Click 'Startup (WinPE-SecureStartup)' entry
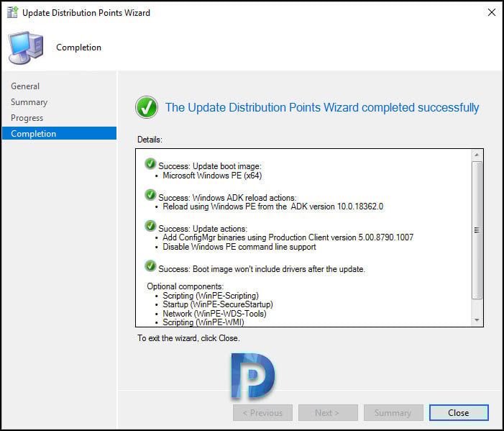This screenshot has height=431, width=504. (218, 304)
